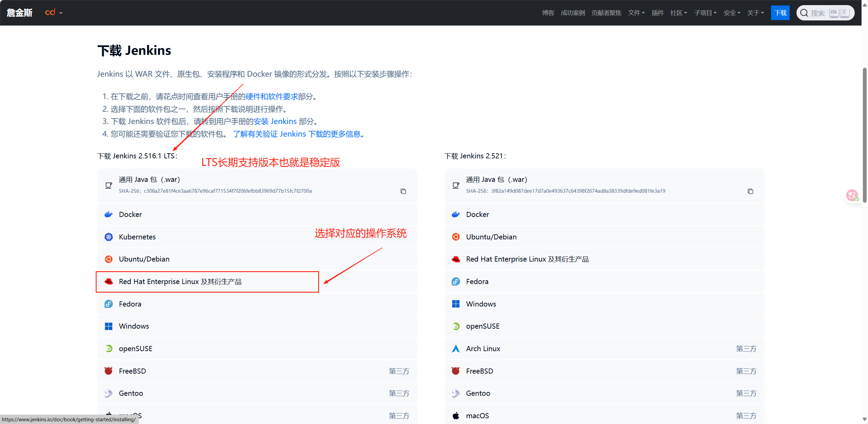Expand the 子项目 dropdown menu
The height and width of the screenshot is (424, 868).
click(x=705, y=13)
